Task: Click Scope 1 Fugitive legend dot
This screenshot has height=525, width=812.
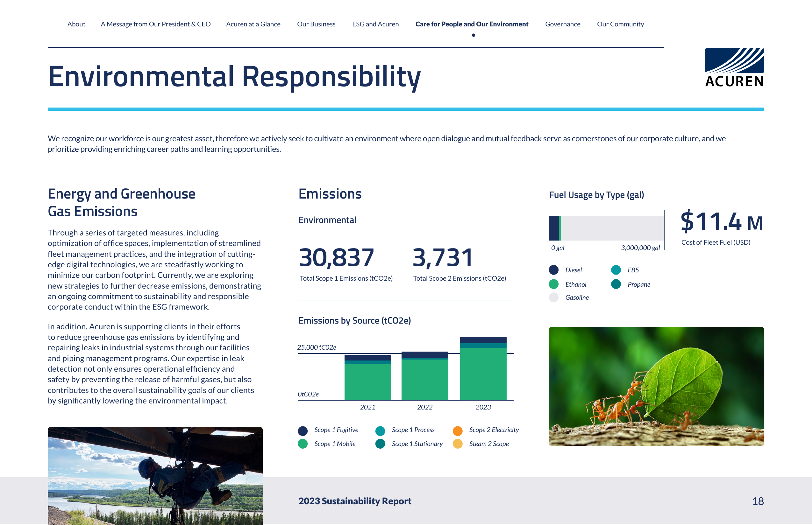Action: [303, 431]
